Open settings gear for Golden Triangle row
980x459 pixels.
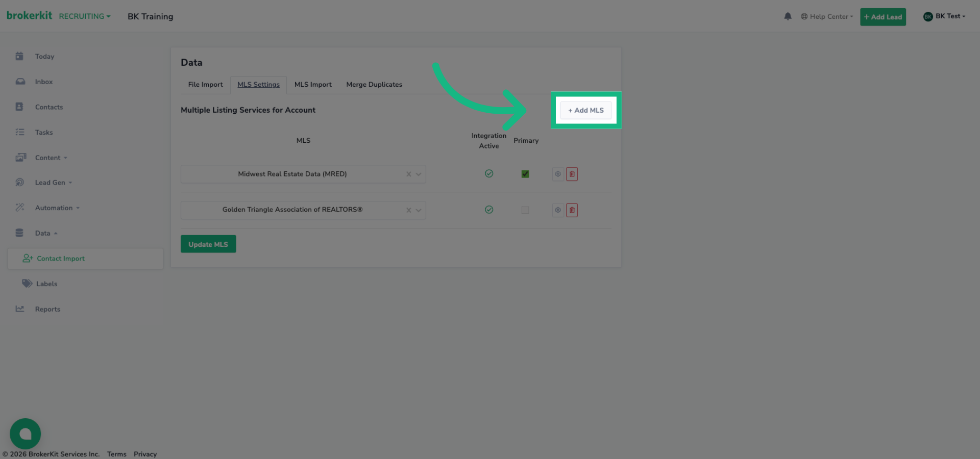(x=558, y=210)
